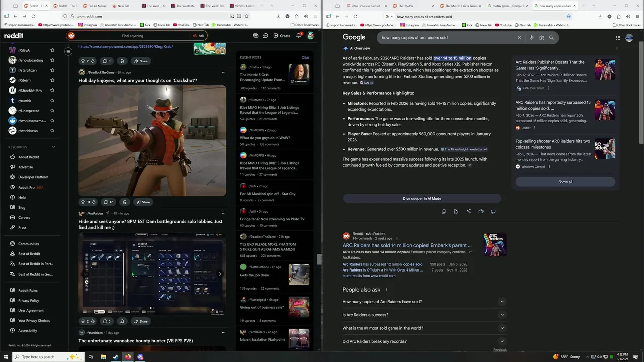
Task: Click 'Dive deeper in AI Mode' button
Action: [422, 199]
